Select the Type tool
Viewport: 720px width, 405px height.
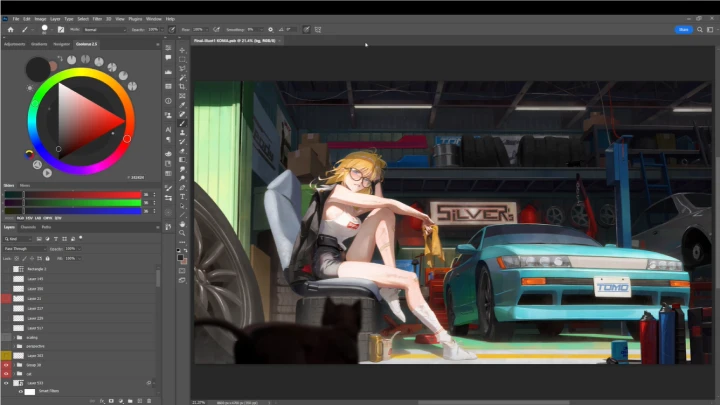point(182,197)
